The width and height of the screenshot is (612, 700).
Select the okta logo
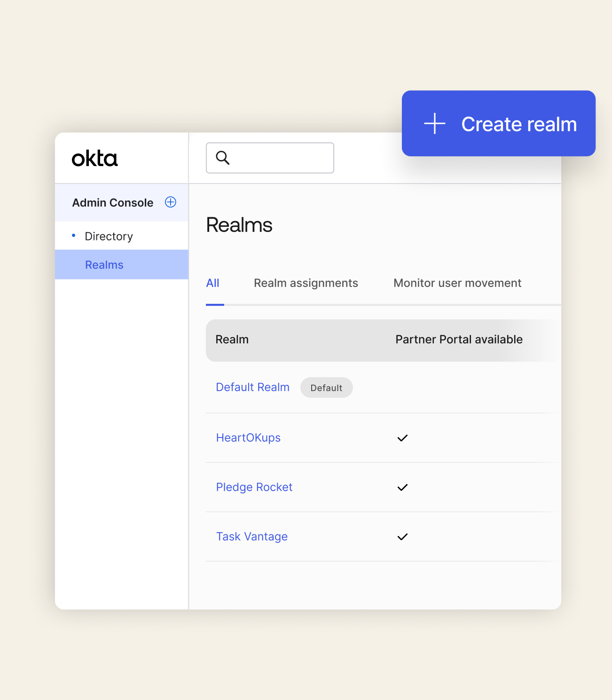94,158
